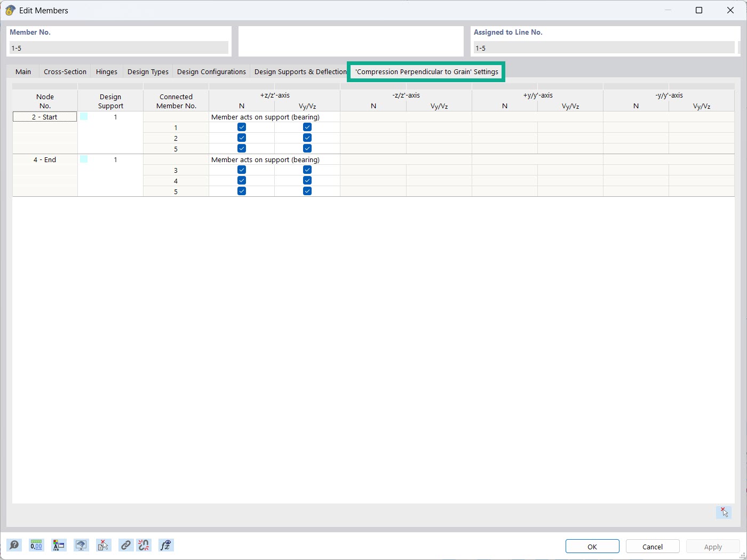Deselect the current entry with the cancel-pointer icon
The image size is (747, 560).
click(104, 545)
